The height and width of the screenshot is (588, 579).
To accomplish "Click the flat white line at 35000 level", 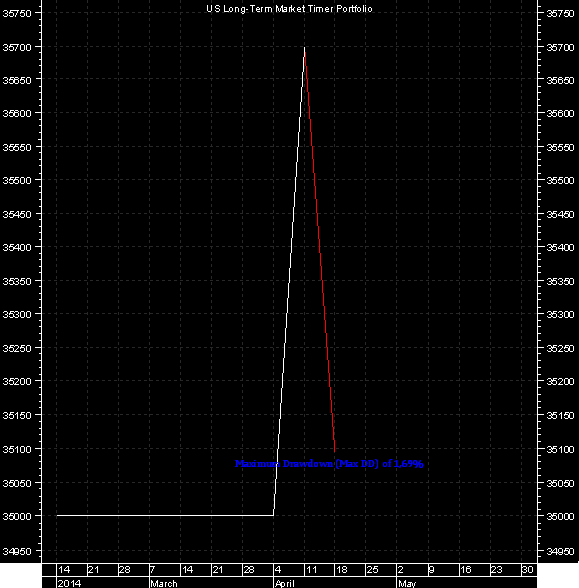I will [165, 516].
